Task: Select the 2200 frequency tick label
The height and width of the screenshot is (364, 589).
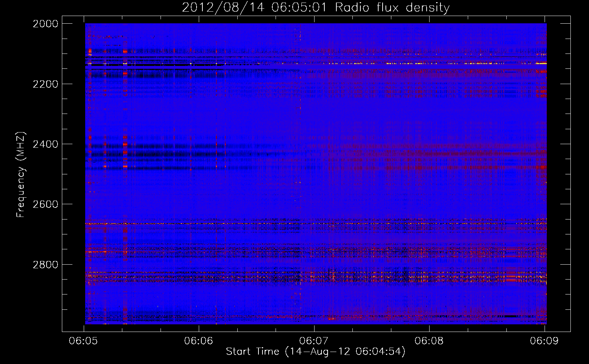Action: 46,84
